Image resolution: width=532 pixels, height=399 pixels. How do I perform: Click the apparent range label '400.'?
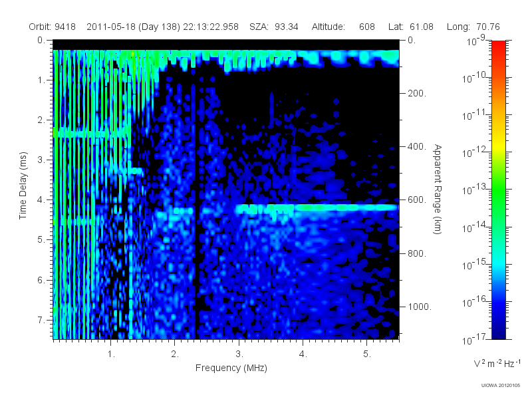coord(417,146)
